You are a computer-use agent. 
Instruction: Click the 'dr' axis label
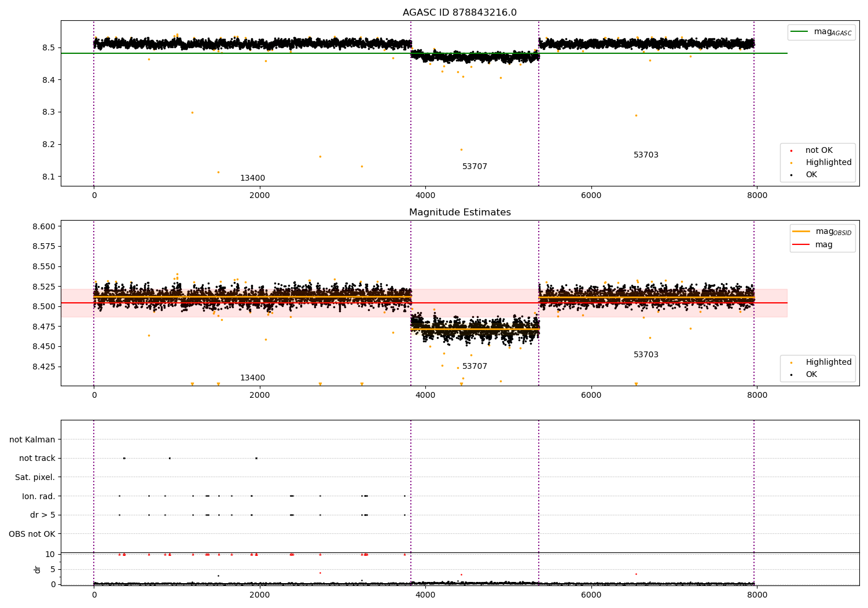[38, 569]
